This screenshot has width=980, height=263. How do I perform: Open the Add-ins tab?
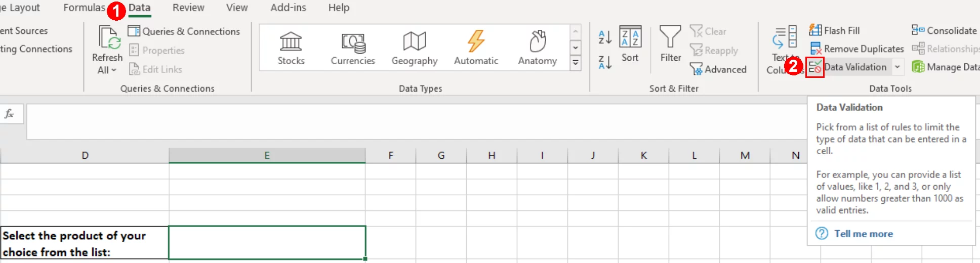coord(288,8)
